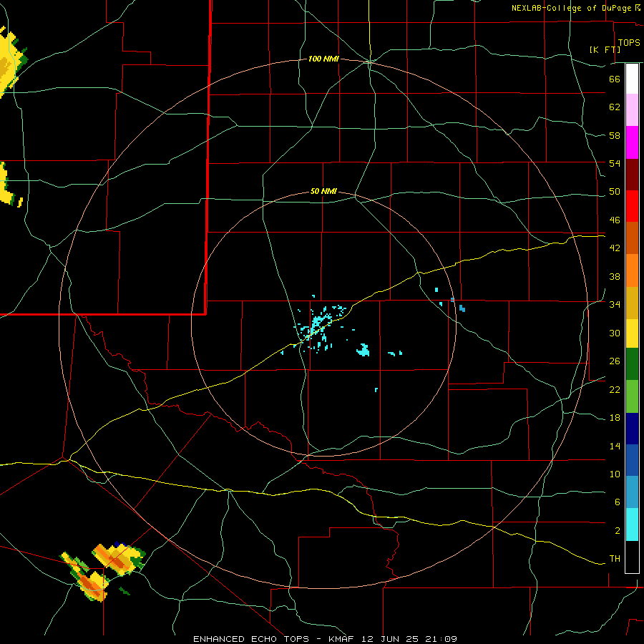Click the magenta legend color swatch

click(x=632, y=142)
